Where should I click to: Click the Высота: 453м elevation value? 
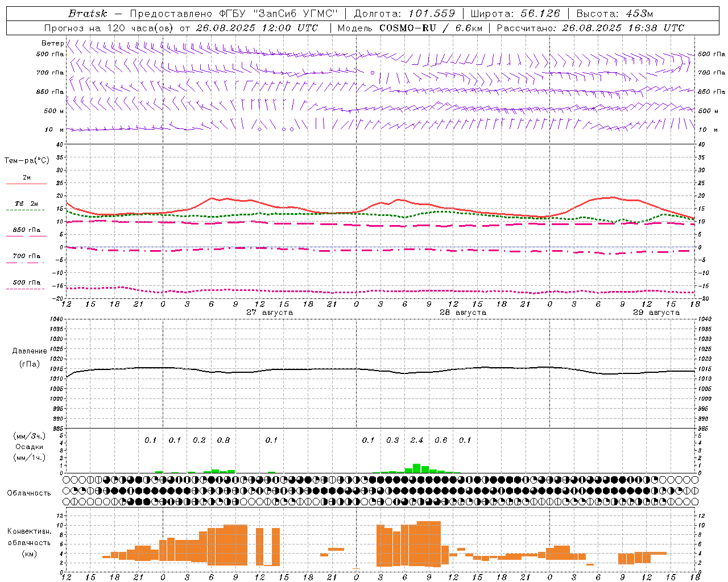pyautogui.click(x=614, y=14)
